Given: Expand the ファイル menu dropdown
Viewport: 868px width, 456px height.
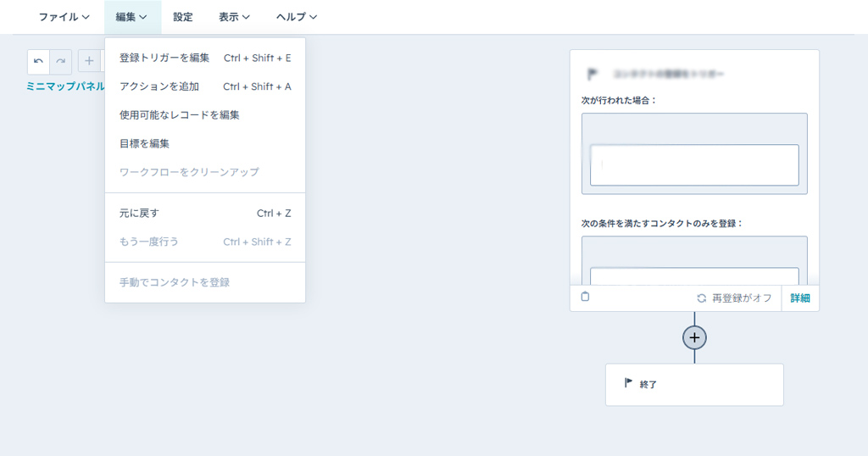Looking at the screenshot, I should point(64,17).
